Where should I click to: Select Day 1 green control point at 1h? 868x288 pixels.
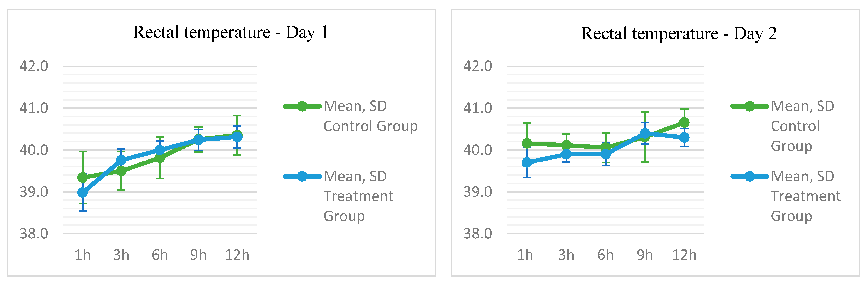pos(83,177)
